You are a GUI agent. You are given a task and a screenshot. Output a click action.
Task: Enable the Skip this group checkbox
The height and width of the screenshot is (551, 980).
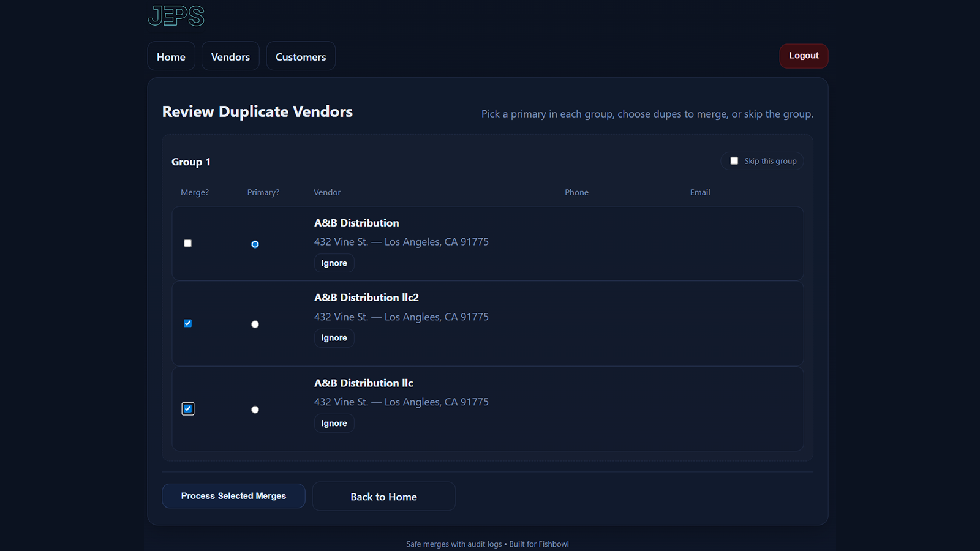(734, 161)
